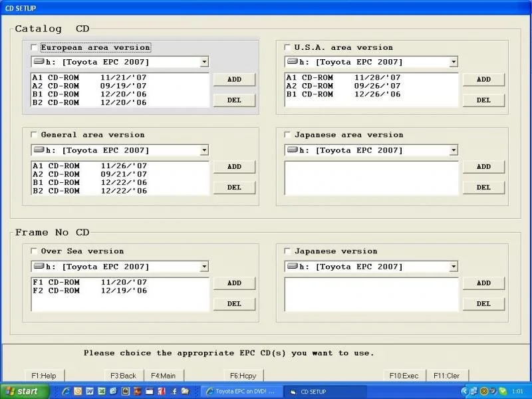Viewport: 532px width, 399px height.
Task: Toggle the Over Sea version checkbox
Action: click(x=34, y=251)
